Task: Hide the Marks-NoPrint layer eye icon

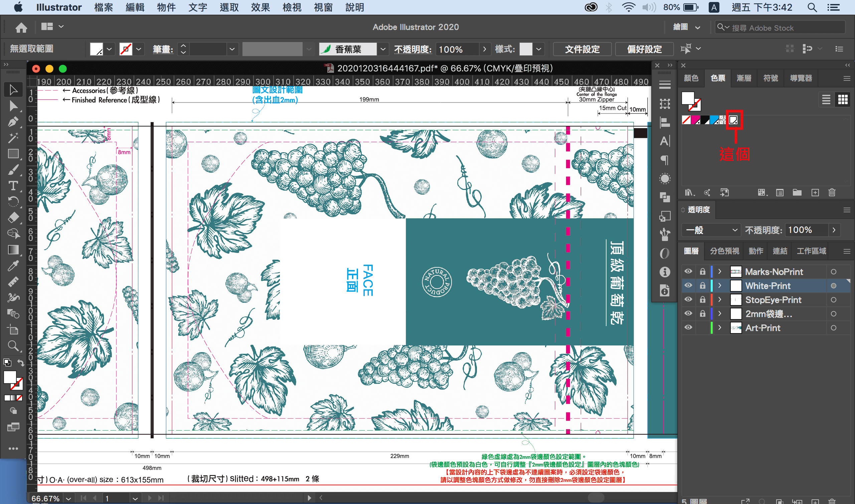Action: click(688, 272)
